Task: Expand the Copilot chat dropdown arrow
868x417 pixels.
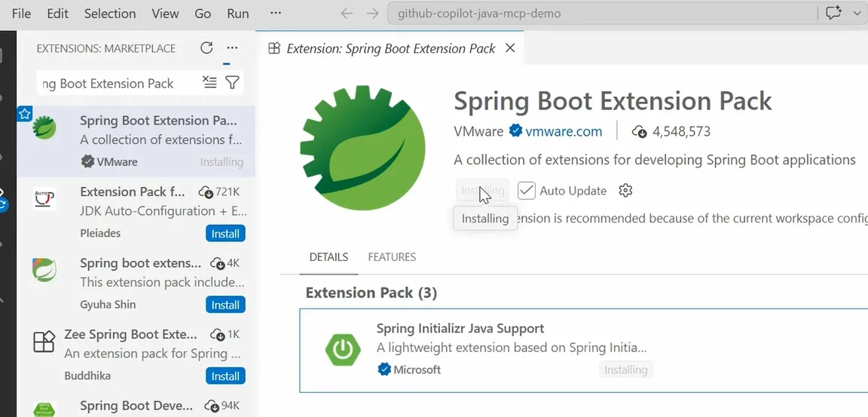Action: click(857, 14)
